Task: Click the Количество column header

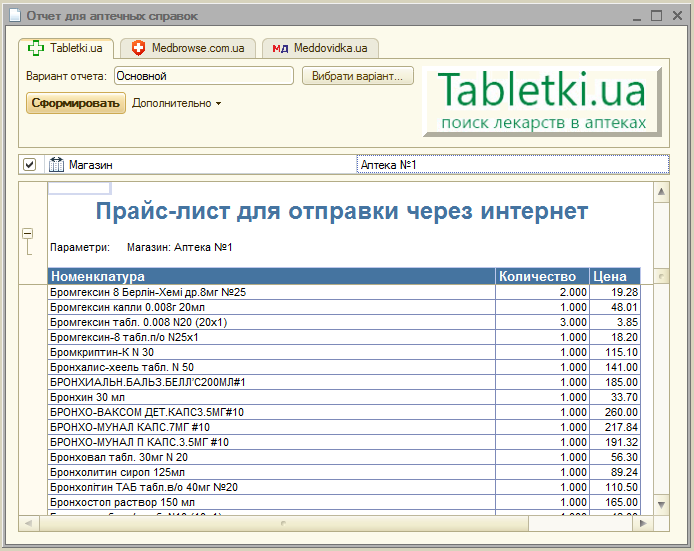Action: point(542,276)
